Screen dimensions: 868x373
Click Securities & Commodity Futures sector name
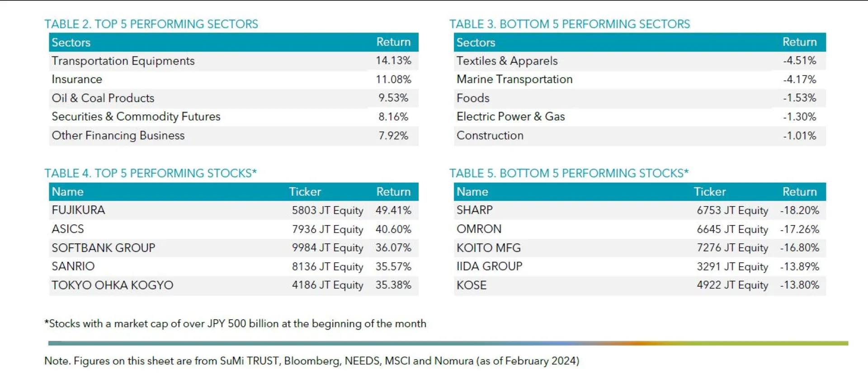[x=136, y=117]
